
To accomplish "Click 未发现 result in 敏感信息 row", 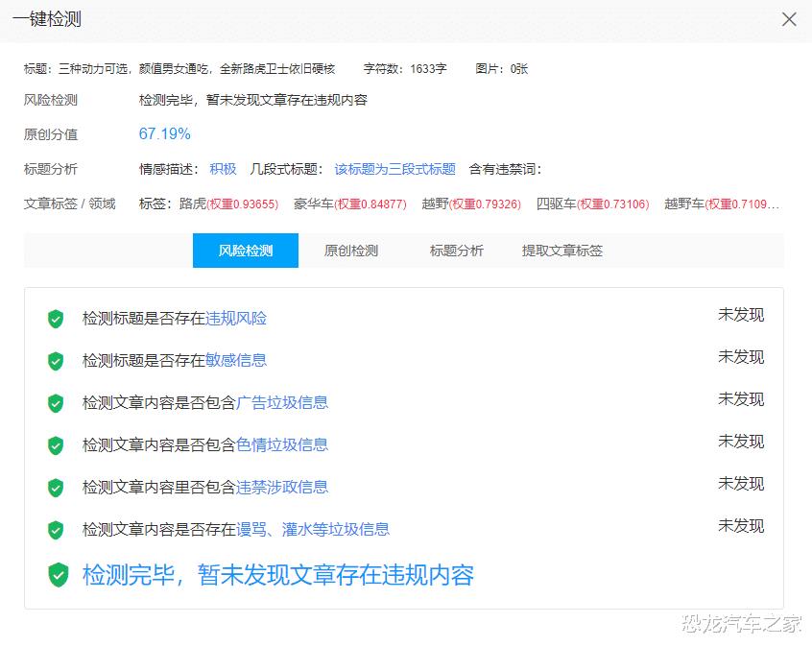I will click(x=741, y=357).
